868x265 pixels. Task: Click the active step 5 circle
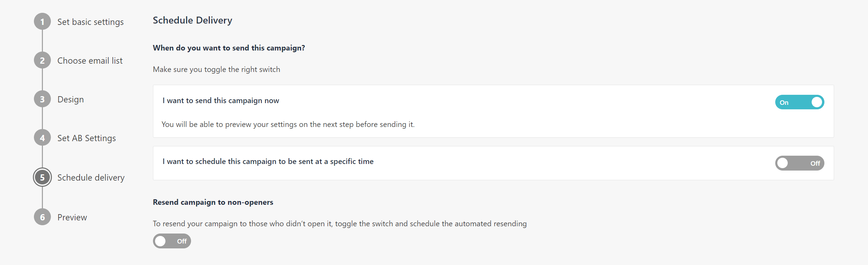click(42, 177)
